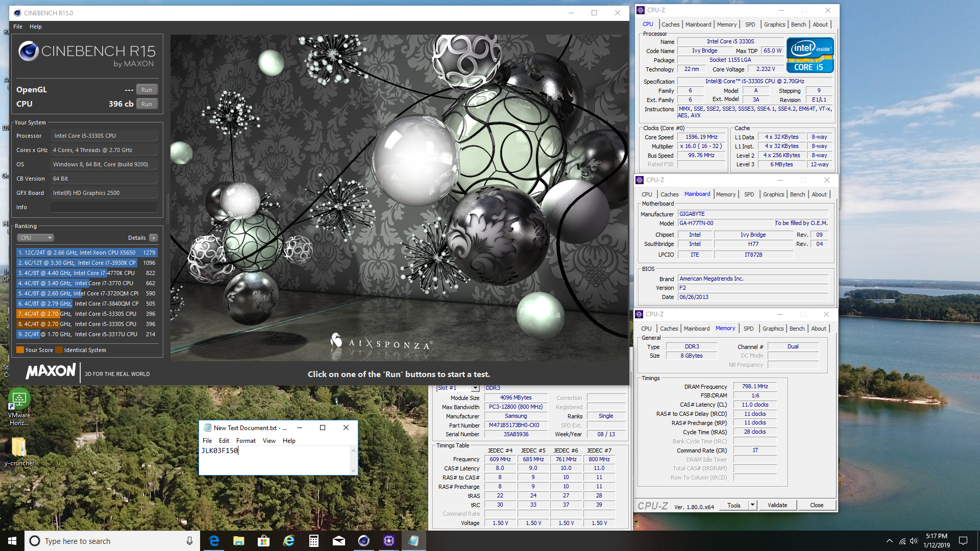This screenshot has height=551, width=980.
Task: Click CPU-Z icon in the top window title bar
Action: pos(641,10)
